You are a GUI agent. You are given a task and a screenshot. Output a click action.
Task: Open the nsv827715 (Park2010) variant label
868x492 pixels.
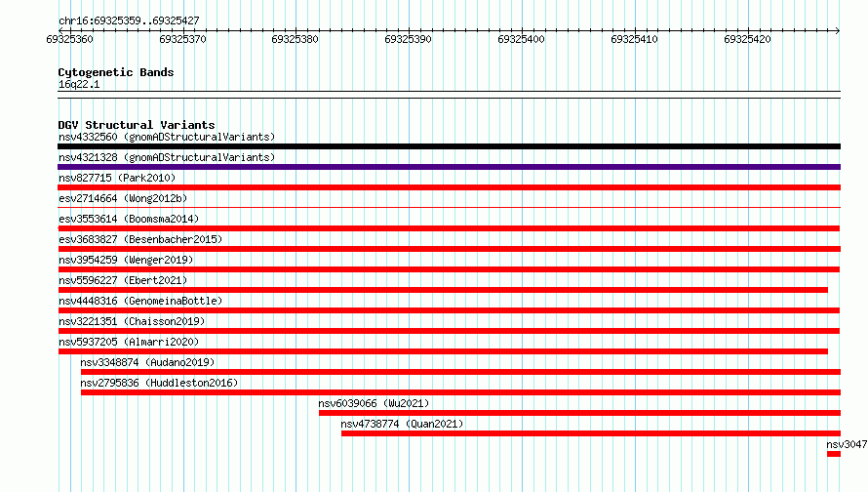click(x=117, y=178)
